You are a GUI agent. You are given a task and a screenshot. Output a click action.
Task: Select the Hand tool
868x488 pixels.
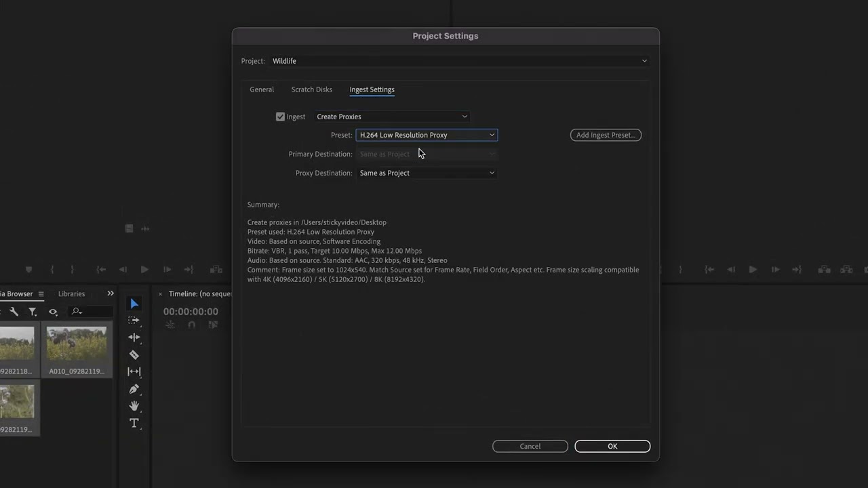click(134, 406)
